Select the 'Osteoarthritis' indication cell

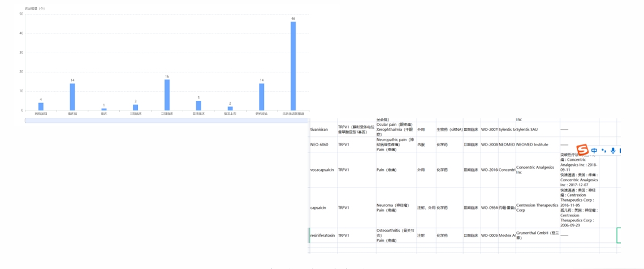click(396, 235)
